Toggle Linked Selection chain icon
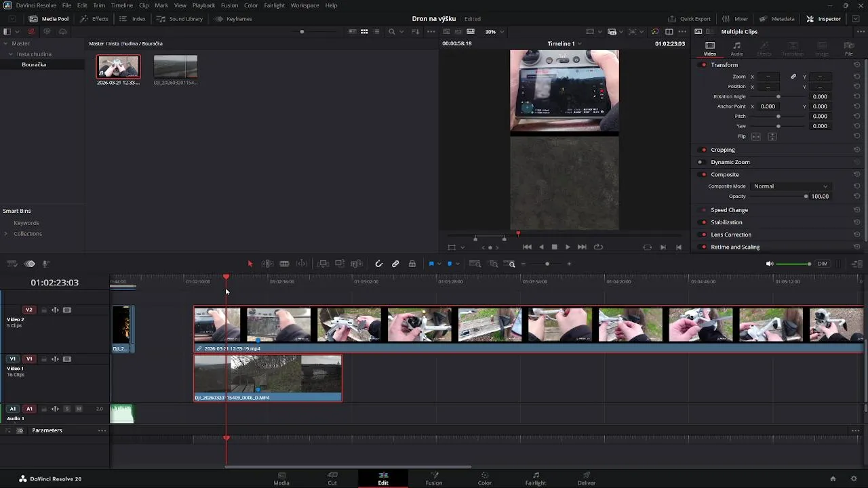This screenshot has height=488, width=868. pos(395,264)
